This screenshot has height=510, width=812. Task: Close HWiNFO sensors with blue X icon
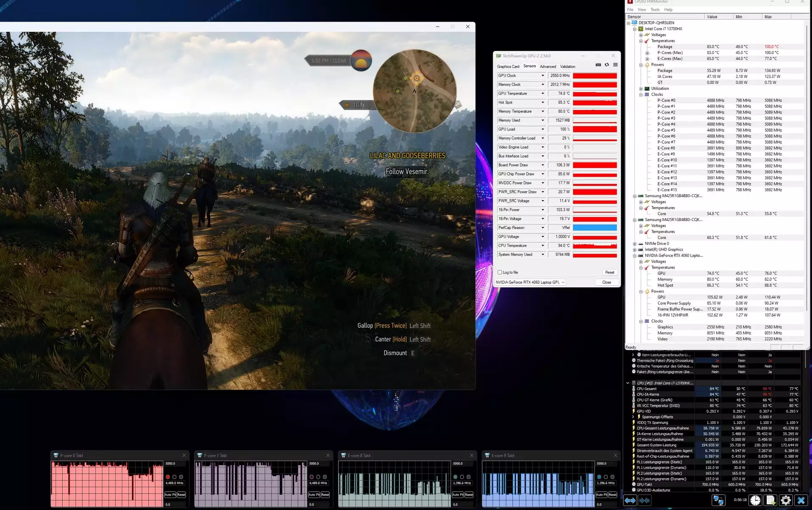(801, 501)
